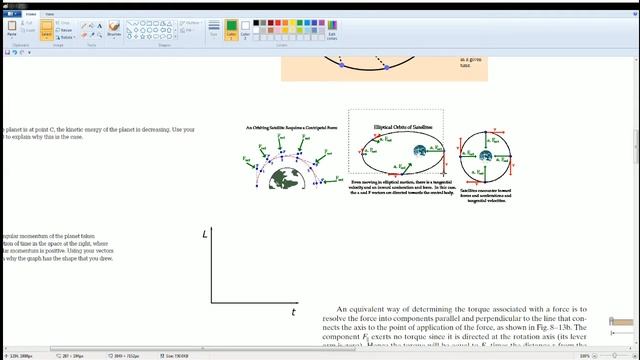Viewport: 640px width, 360px height.
Task: Open the blue Paint file menu button
Action: (x=12, y=14)
